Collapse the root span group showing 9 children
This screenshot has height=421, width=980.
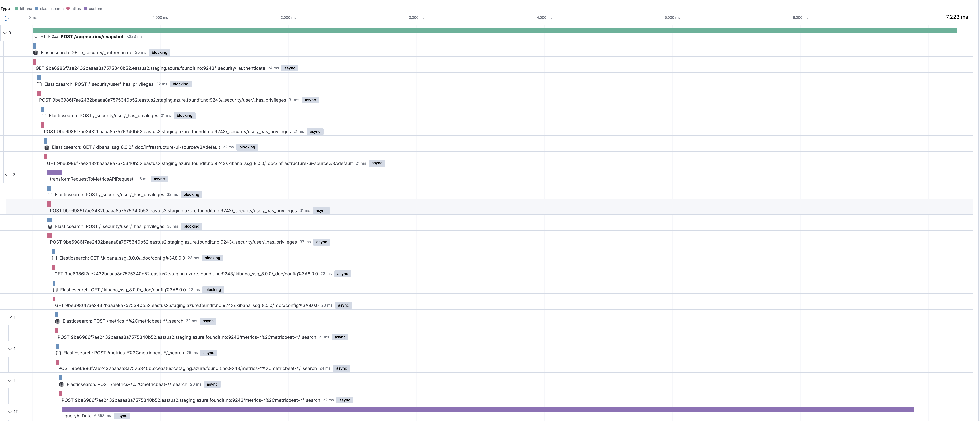(6, 32)
